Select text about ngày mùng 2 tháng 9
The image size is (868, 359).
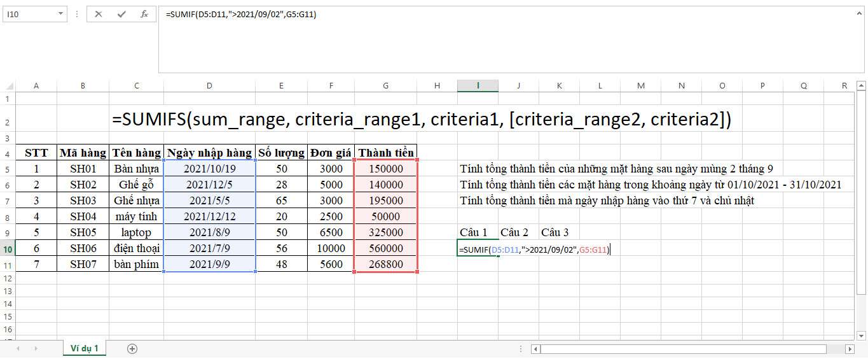click(x=616, y=169)
